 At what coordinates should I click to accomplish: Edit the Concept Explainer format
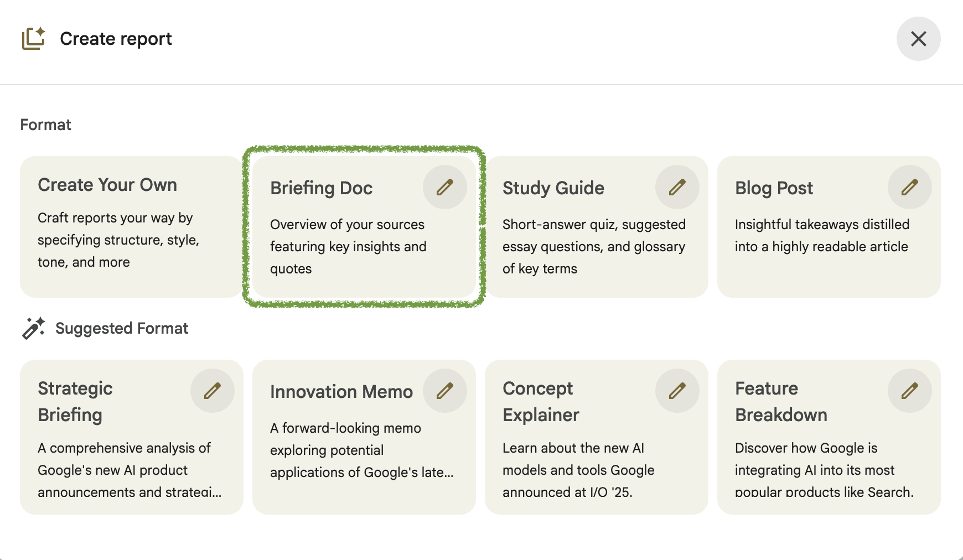point(677,391)
